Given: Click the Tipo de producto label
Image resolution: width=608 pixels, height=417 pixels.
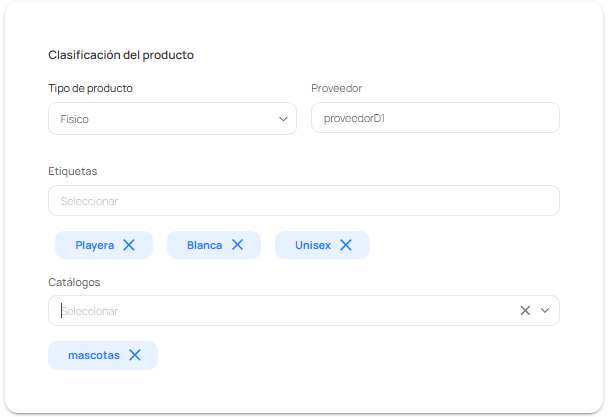Looking at the screenshot, I should point(90,88).
